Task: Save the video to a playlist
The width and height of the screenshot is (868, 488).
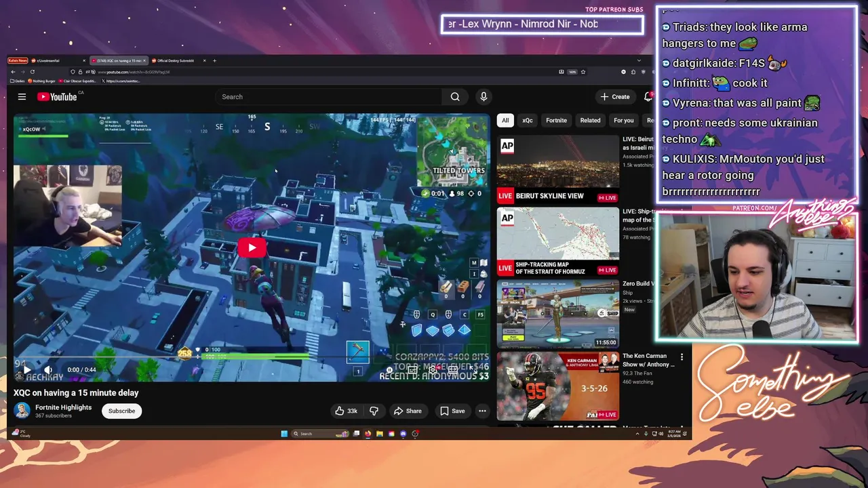Action: pyautogui.click(x=452, y=411)
